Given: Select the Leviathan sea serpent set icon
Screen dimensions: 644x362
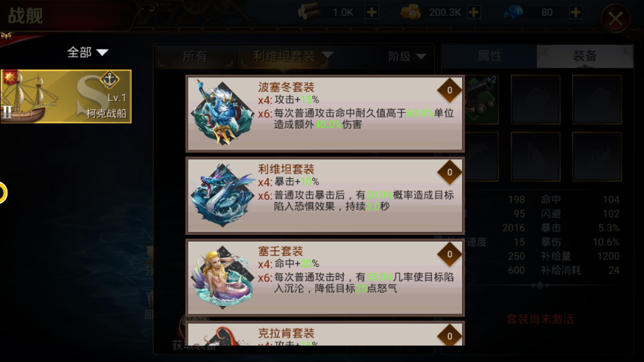Looking at the screenshot, I should 223,194.
